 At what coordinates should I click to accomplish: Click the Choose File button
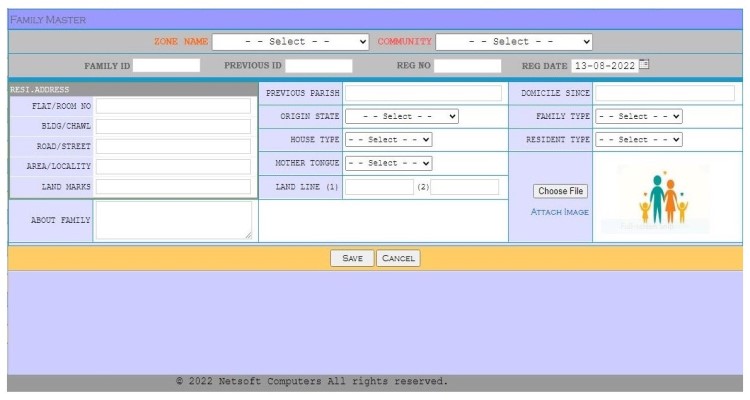coord(560,191)
